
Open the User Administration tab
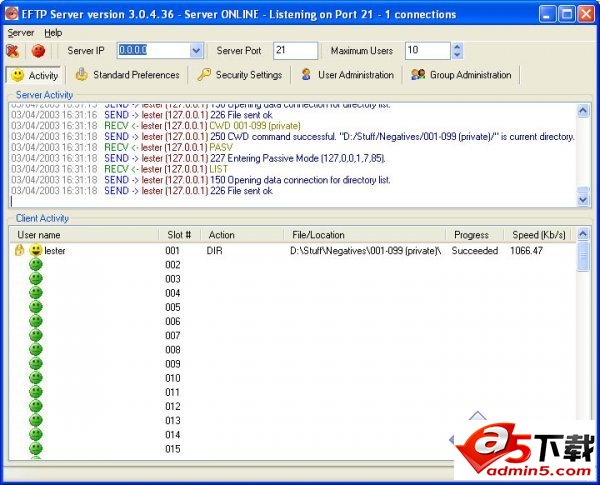click(x=346, y=75)
